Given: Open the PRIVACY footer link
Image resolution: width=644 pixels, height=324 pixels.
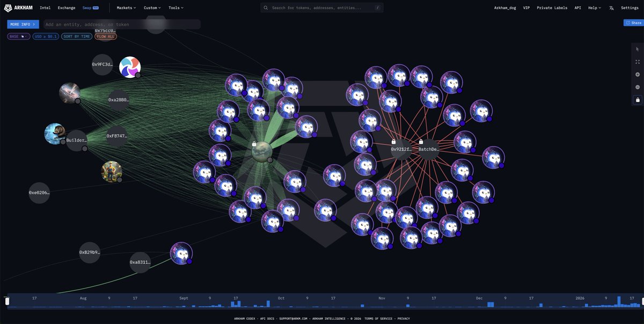Looking at the screenshot, I should [x=404, y=319].
